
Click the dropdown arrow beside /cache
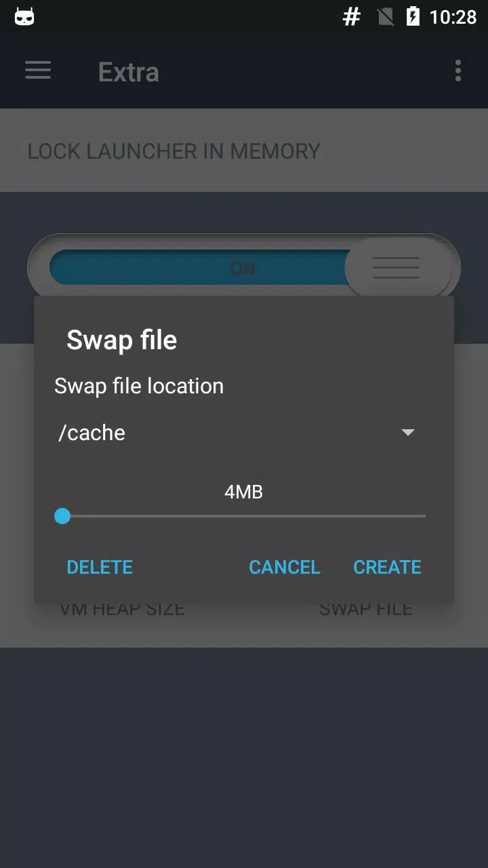(408, 433)
